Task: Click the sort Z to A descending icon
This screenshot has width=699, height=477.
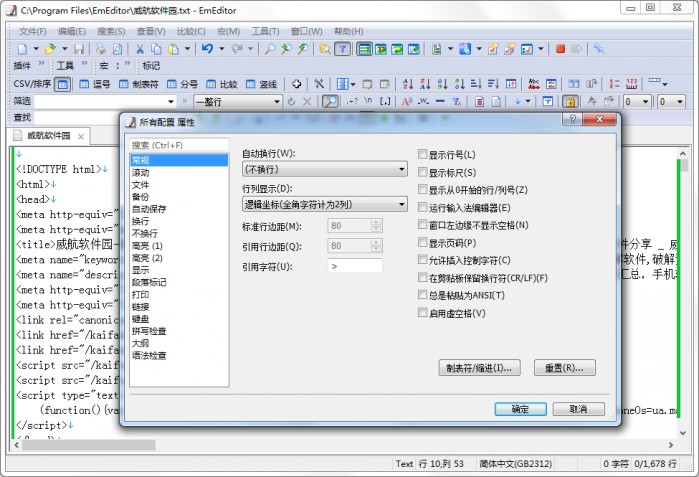Action: [x=425, y=84]
